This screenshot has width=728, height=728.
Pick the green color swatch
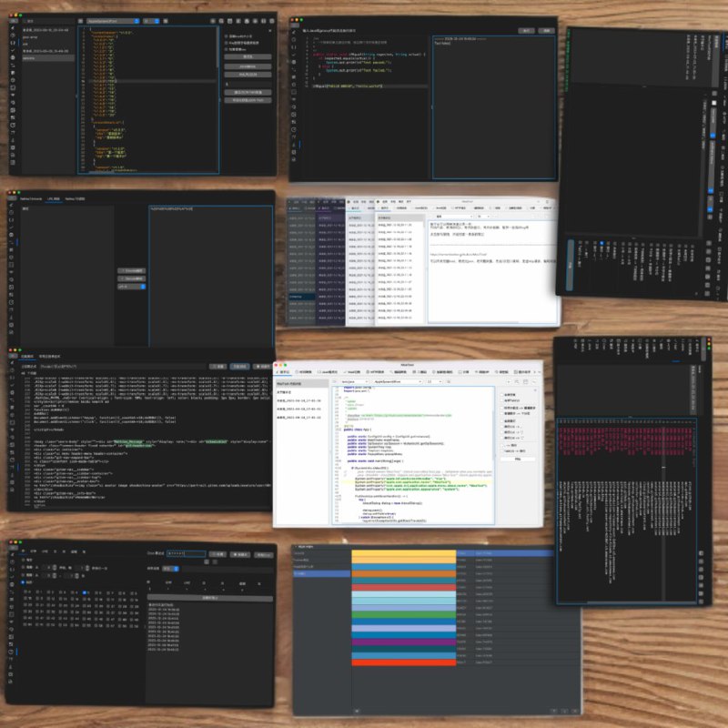(x=403, y=615)
